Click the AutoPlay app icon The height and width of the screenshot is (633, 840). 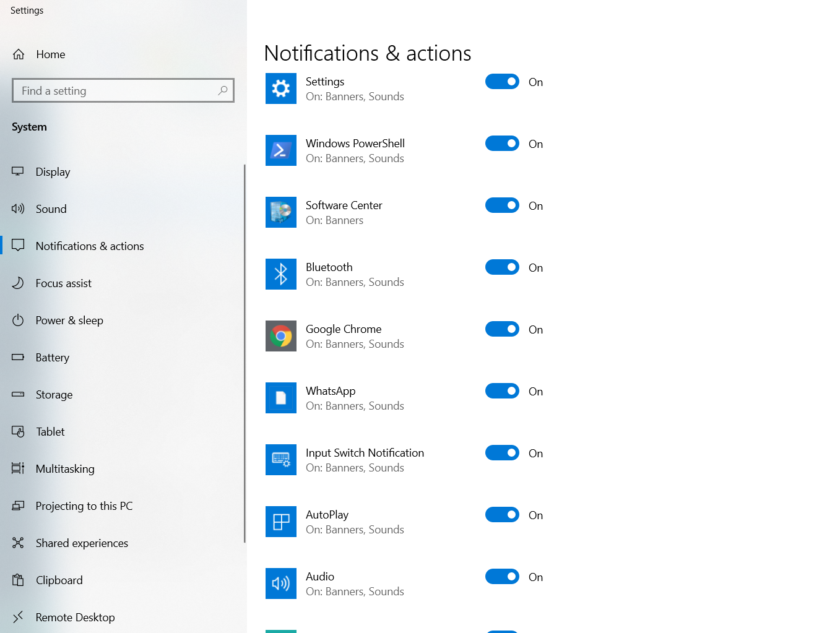click(280, 522)
